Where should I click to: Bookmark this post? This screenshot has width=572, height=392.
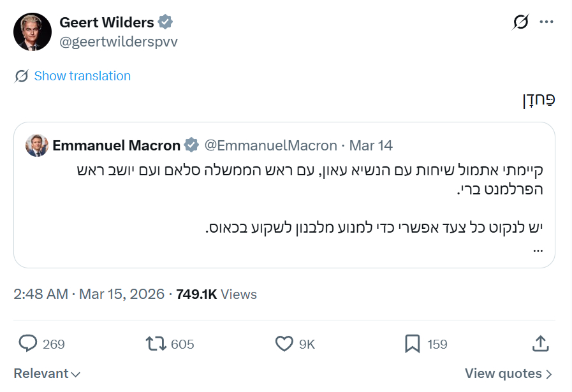click(x=413, y=344)
